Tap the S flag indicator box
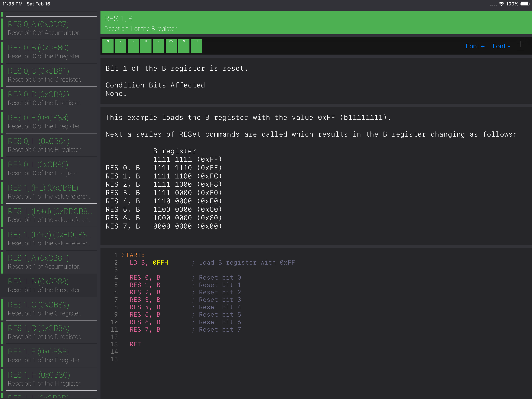Screen dimensions: 532x399 [x=108, y=46]
